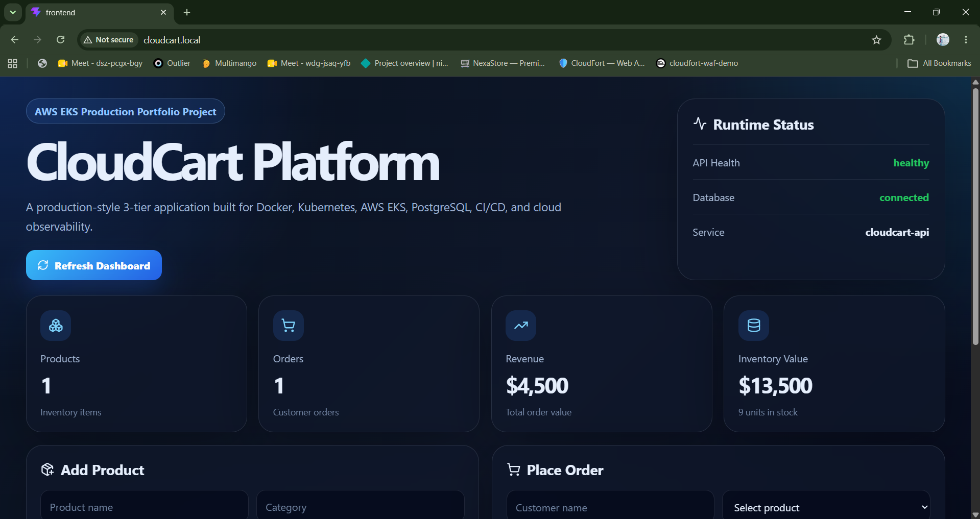This screenshot has width=980, height=519.
Task: Click the CloudCart Platform heading
Action: [x=233, y=162]
